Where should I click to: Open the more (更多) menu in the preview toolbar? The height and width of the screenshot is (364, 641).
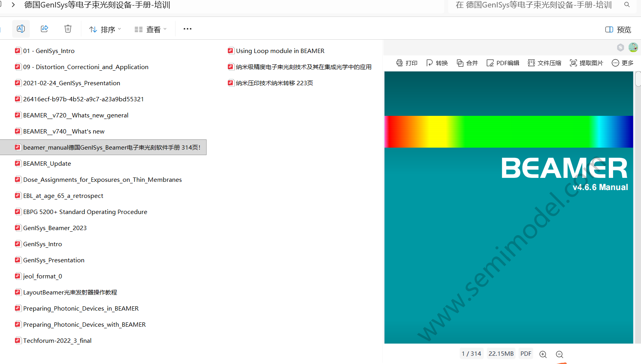point(623,63)
